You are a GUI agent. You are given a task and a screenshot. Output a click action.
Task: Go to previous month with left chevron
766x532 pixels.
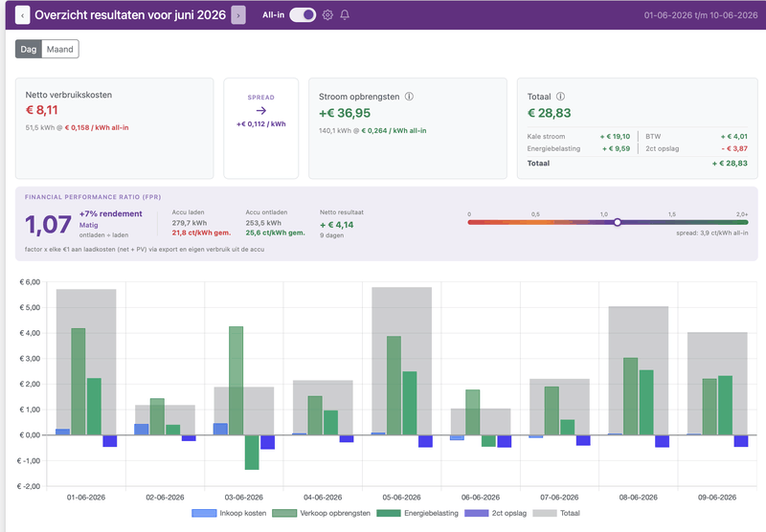(x=22, y=15)
